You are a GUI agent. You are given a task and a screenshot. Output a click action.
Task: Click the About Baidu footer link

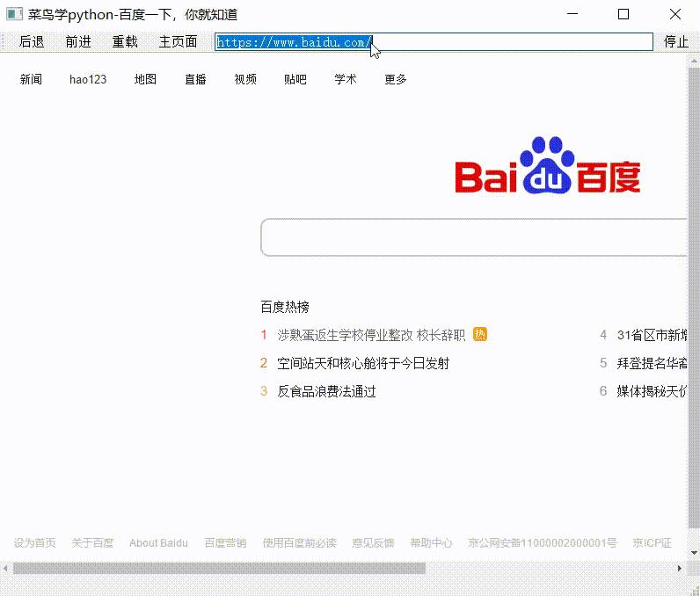[158, 543]
